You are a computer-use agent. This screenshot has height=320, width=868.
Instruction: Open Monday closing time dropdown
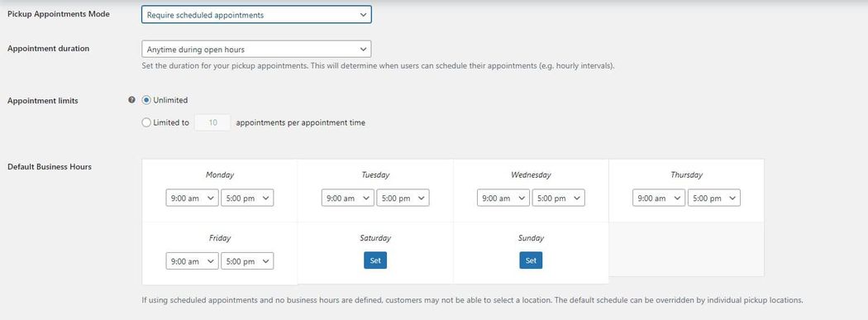coord(247,198)
